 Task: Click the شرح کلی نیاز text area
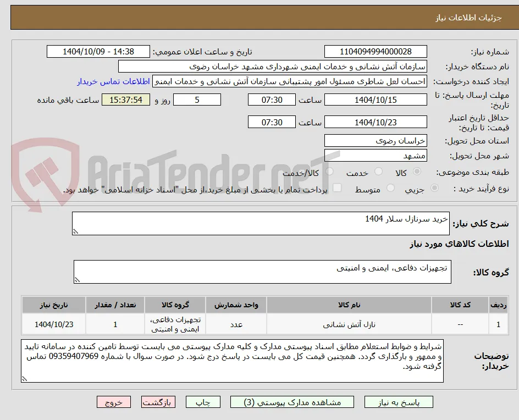coord(261,223)
